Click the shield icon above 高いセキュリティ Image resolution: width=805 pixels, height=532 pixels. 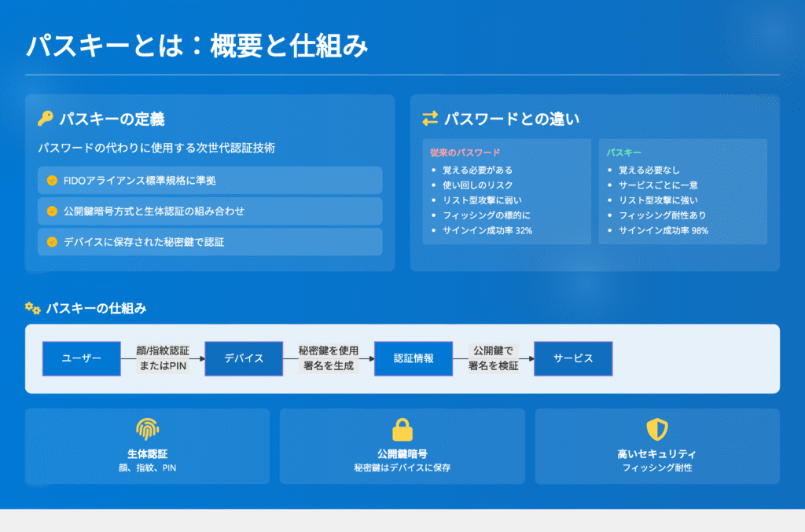(x=656, y=429)
